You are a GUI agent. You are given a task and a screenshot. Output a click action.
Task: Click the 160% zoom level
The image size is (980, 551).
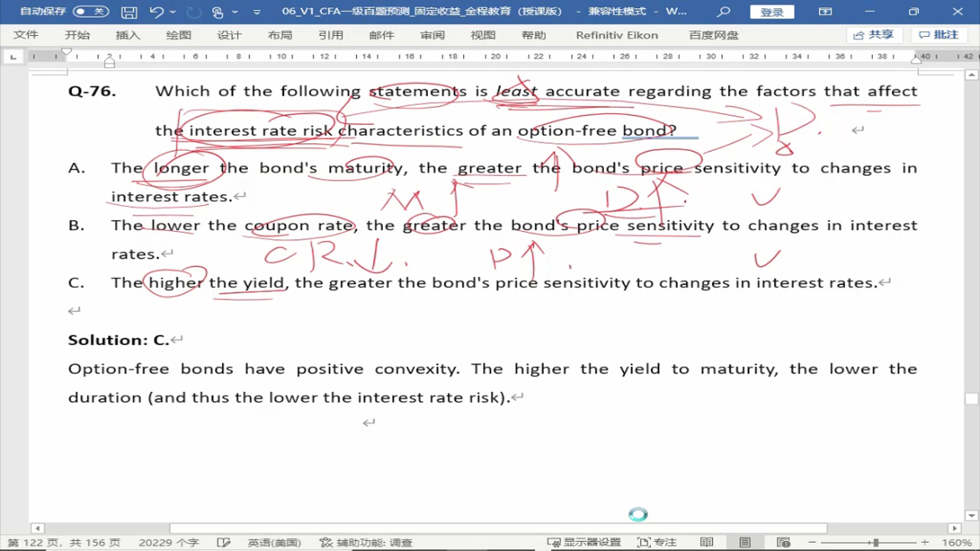click(x=957, y=543)
